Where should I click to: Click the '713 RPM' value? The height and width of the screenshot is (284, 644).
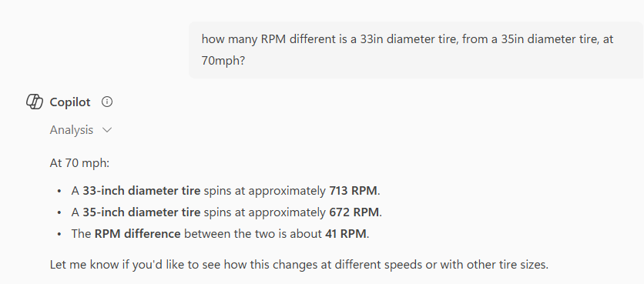[353, 191]
